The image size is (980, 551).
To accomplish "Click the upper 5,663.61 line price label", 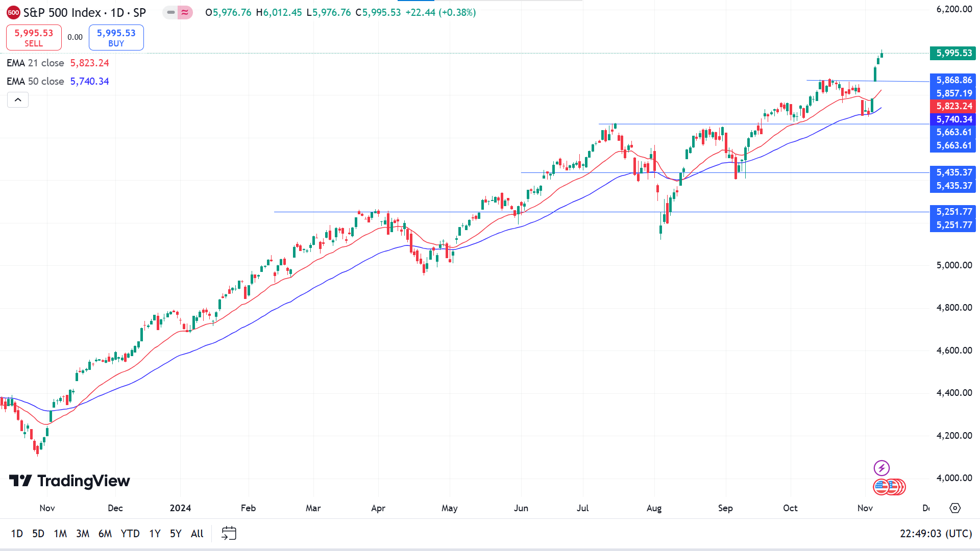I will click(953, 132).
